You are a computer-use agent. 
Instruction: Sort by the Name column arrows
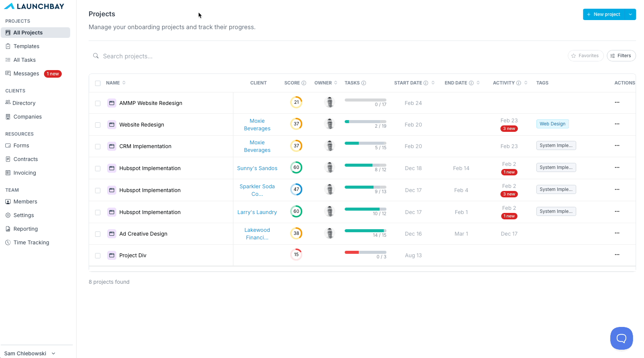[x=124, y=83]
